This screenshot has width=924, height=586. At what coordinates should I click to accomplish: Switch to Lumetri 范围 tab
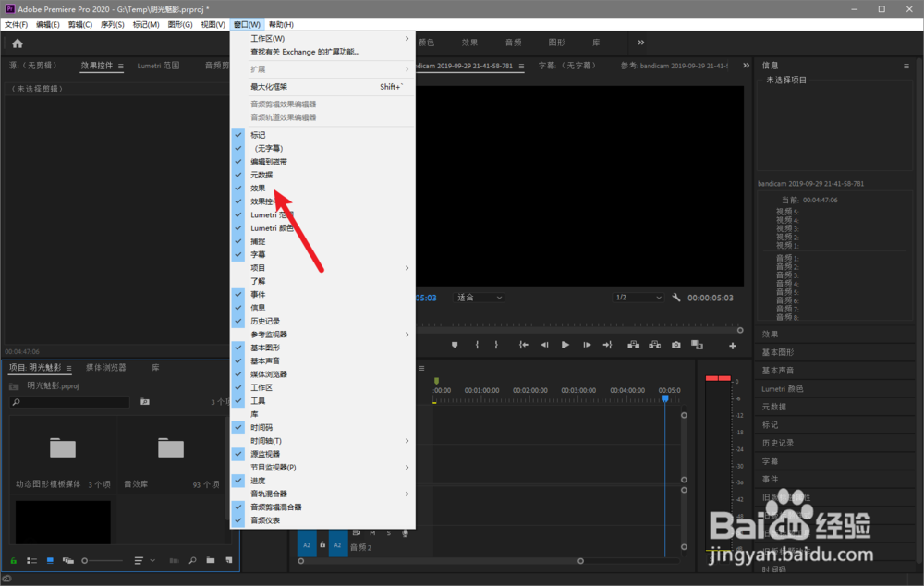click(159, 66)
